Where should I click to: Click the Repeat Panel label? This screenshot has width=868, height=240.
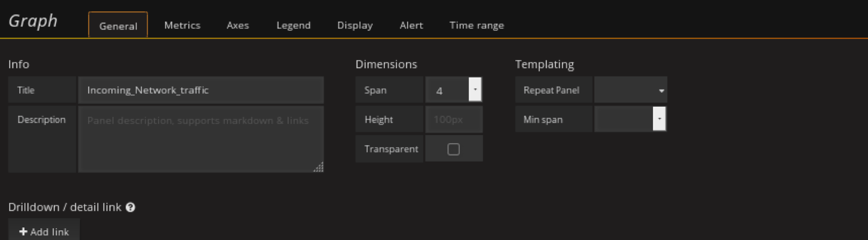(551, 90)
